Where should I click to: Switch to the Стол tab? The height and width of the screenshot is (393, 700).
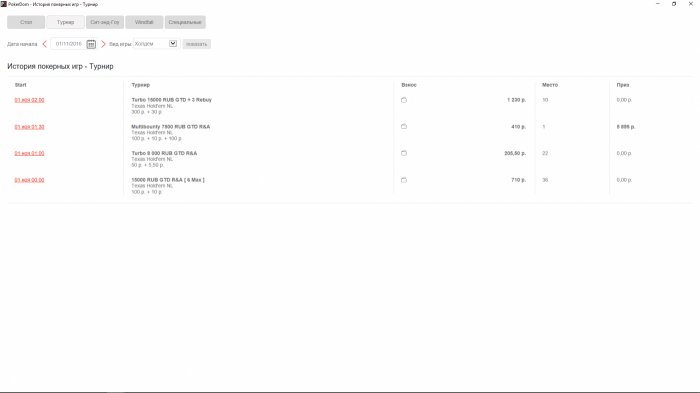(26, 22)
